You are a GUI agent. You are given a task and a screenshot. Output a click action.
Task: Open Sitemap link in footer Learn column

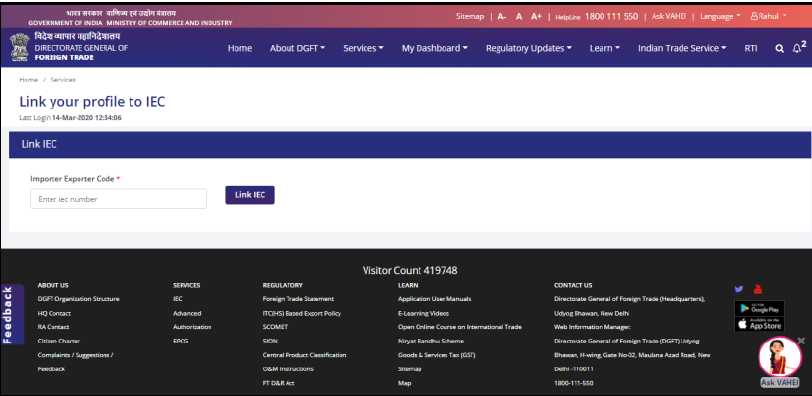pos(410,369)
